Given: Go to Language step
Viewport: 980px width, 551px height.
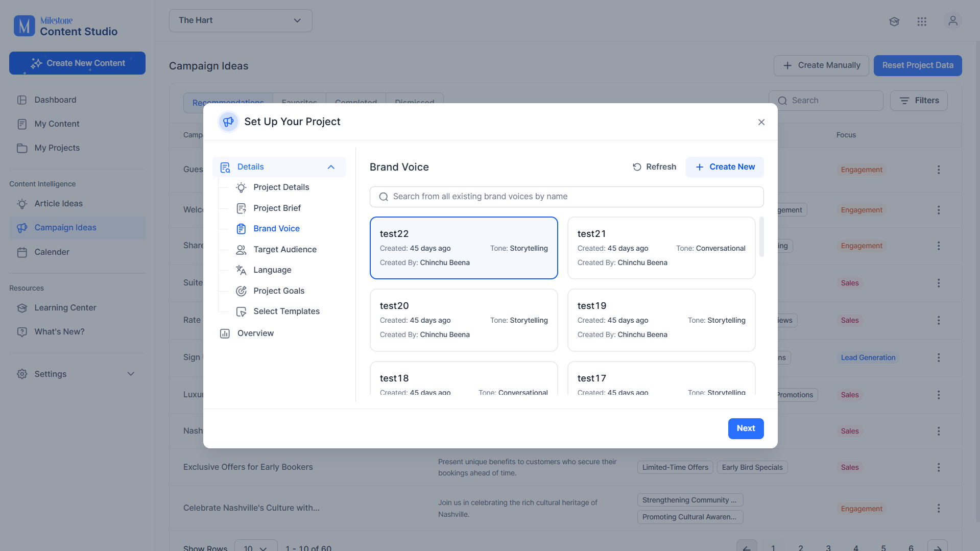Looking at the screenshot, I should (x=272, y=270).
